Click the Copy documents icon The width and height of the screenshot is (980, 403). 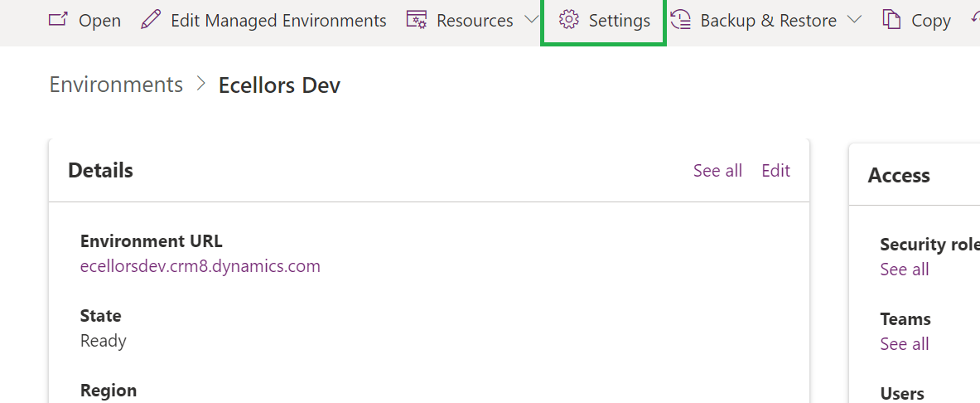click(891, 20)
